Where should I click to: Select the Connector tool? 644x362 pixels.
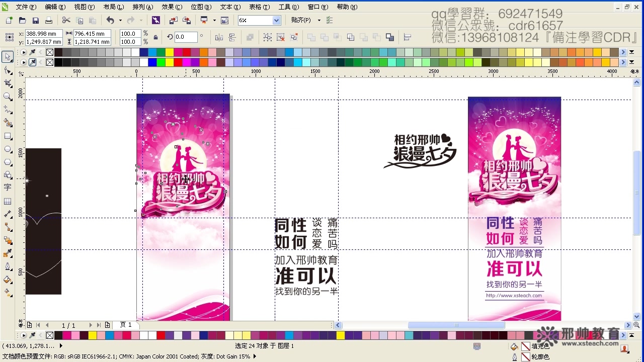[x=8, y=227]
